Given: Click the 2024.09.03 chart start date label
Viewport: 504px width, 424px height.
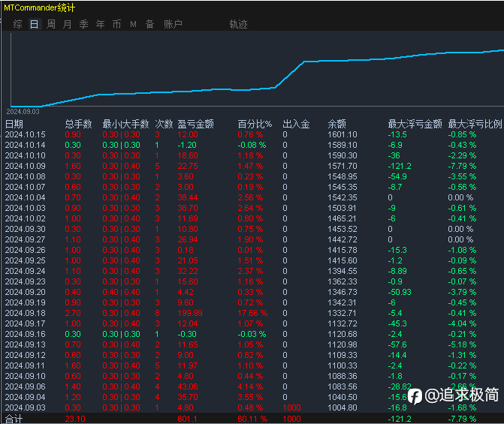Looking at the screenshot, I should click(23, 112).
